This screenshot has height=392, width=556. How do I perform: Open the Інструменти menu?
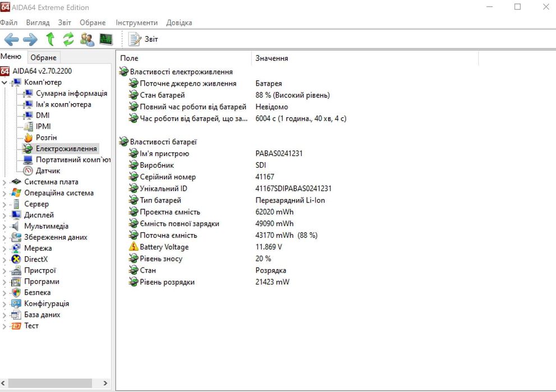tap(136, 22)
